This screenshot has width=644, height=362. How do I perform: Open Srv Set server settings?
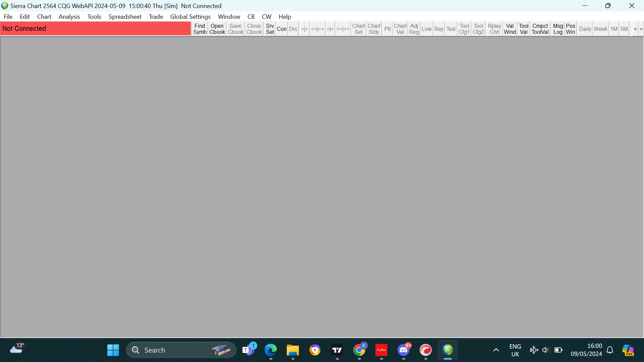coord(270,29)
